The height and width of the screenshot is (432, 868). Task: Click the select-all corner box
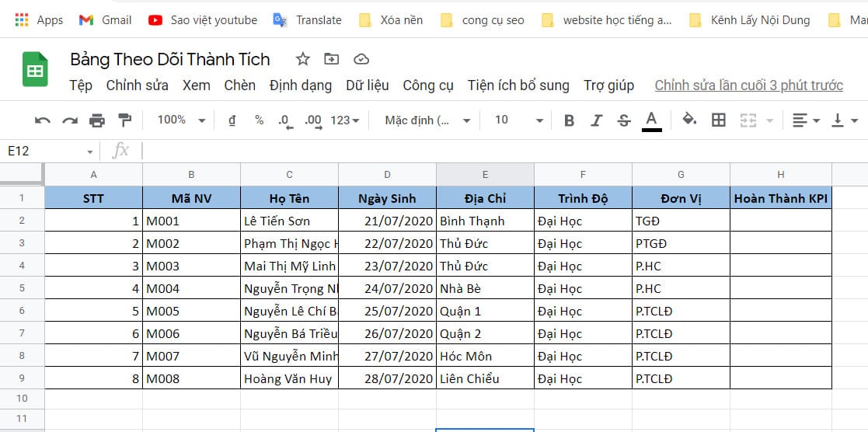click(x=22, y=174)
